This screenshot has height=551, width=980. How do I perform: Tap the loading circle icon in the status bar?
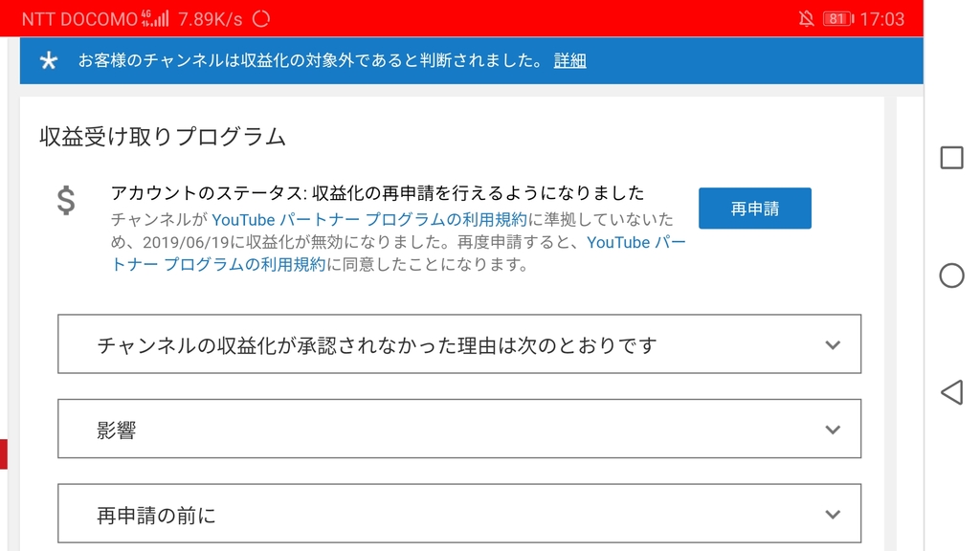pos(260,19)
